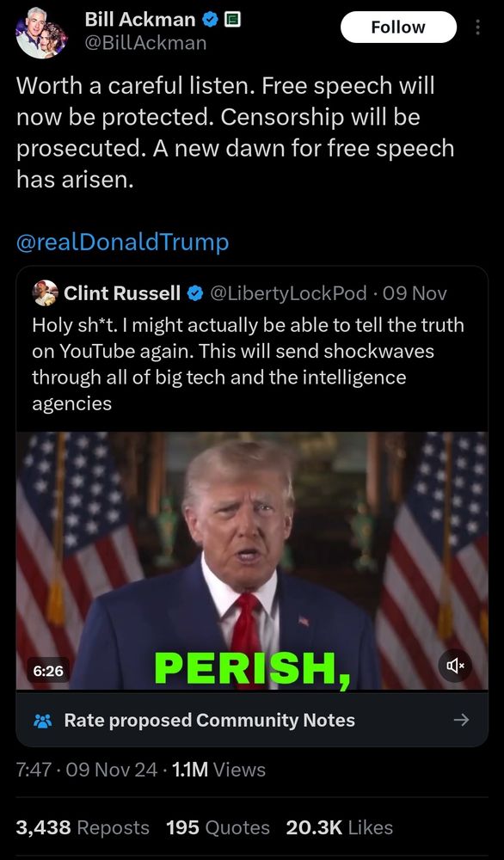View the 3,438 Reposts list
The height and width of the screenshot is (860, 504).
coord(83,827)
